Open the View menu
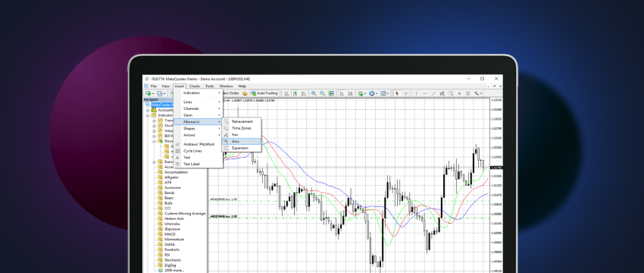This screenshot has height=273, width=644. tap(165, 86)
